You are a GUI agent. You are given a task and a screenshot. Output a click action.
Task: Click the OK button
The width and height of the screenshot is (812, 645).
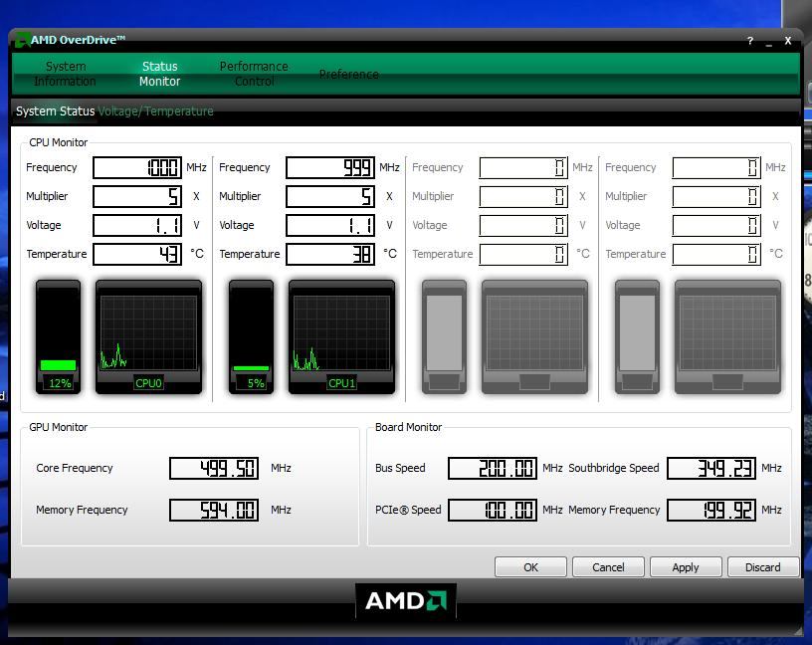530,567
